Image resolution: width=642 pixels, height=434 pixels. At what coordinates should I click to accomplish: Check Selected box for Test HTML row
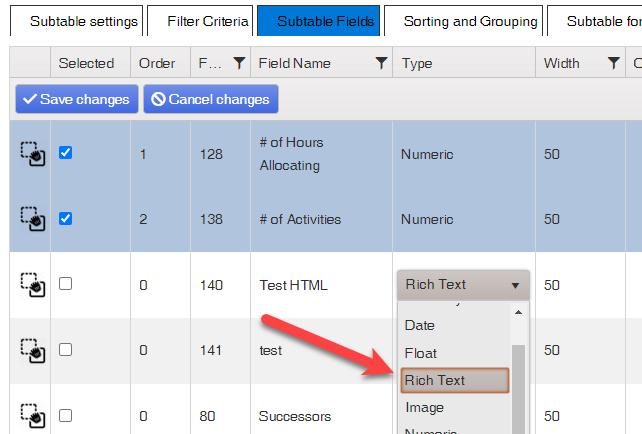(66, 283)
